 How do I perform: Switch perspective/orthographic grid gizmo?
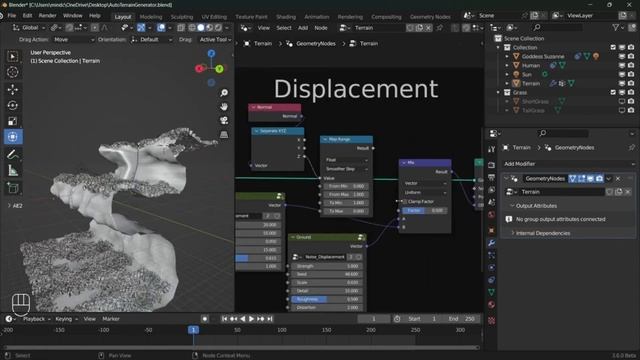tap(224, 134)
